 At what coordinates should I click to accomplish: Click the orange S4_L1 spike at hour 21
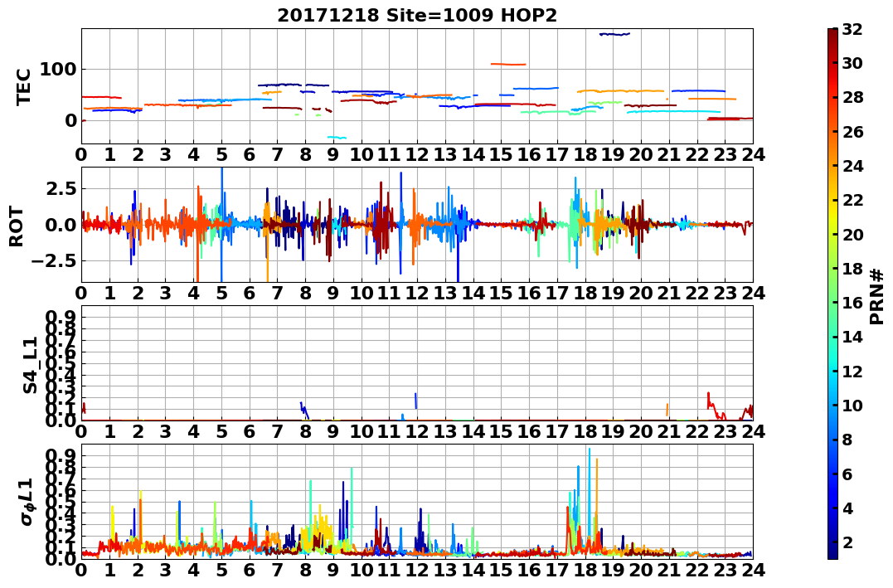pyautogui.click(x=667, y=410)
